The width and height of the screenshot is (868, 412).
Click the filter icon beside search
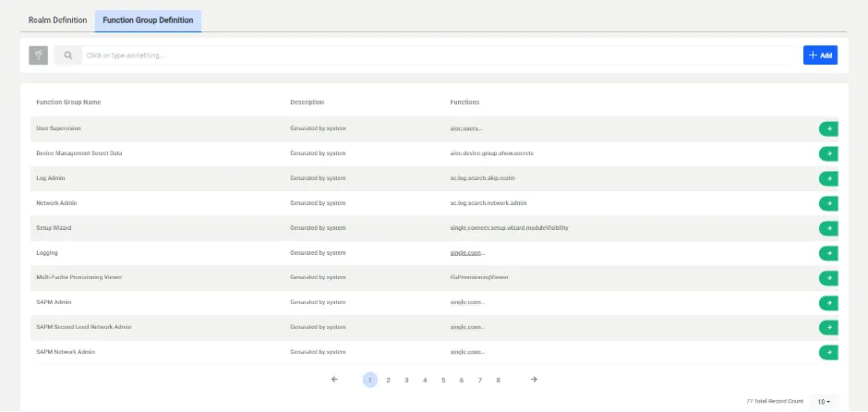(x=38, y=55)
